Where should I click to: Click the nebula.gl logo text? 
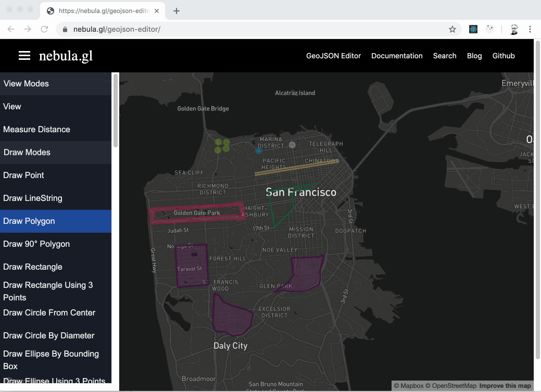[66, 56]
